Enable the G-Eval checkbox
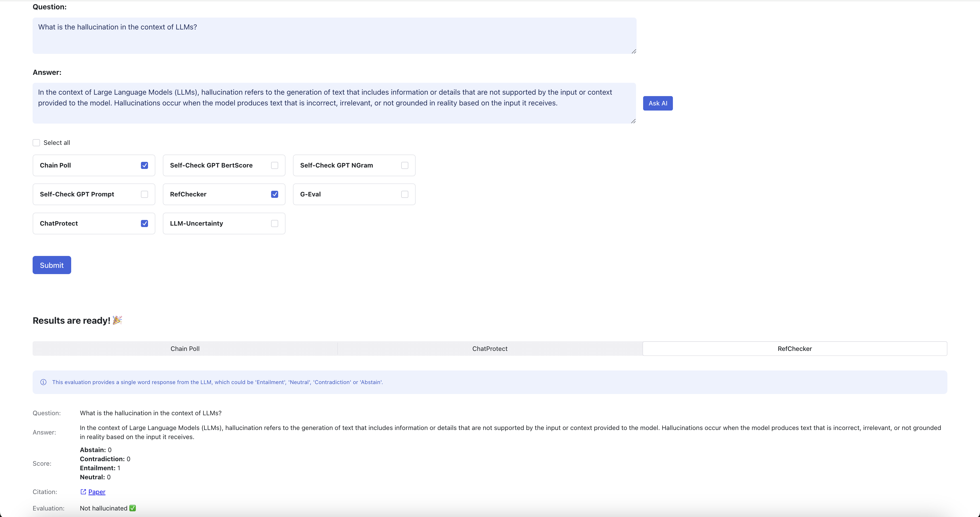The width and height of the screenshot is (980, 517). pos(405,194)
